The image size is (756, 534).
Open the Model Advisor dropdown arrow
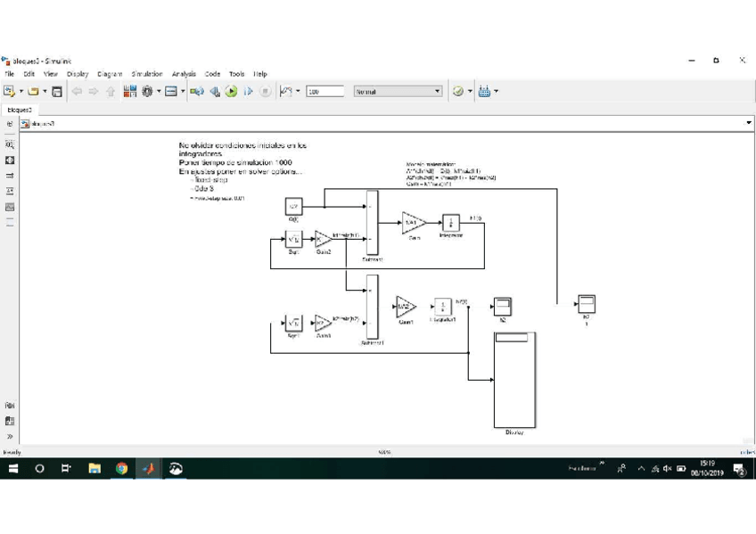471,91
